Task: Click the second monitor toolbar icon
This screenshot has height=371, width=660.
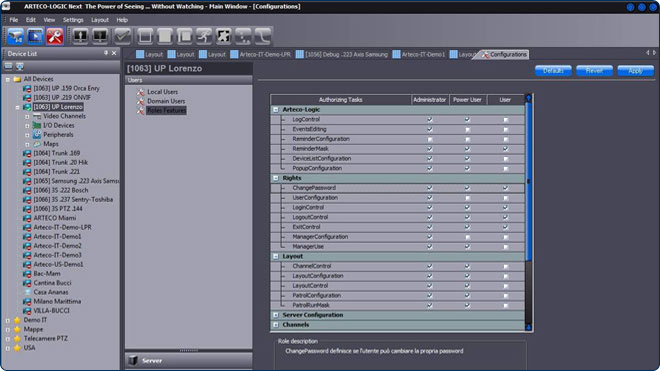Action: click(x=100, y=36)
